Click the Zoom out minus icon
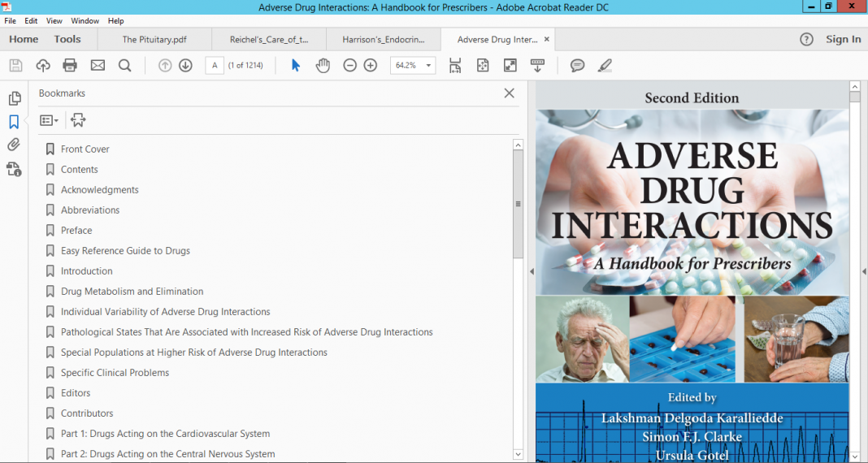This screenshot has width=868, height=463. [x=349, y=65]
